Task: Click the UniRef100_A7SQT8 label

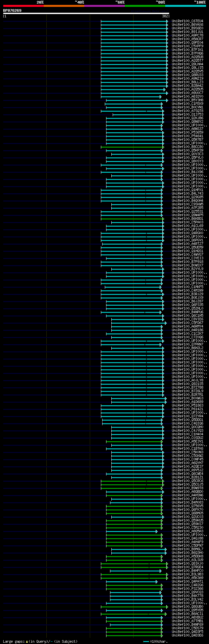Action: coord(187,111)
